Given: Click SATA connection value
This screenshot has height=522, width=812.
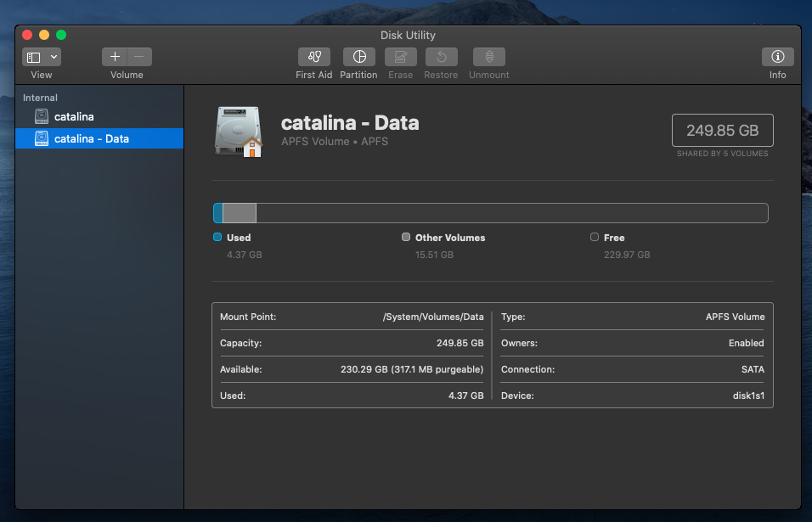Looking at the screenshot, I should click(x=753, y=369).
